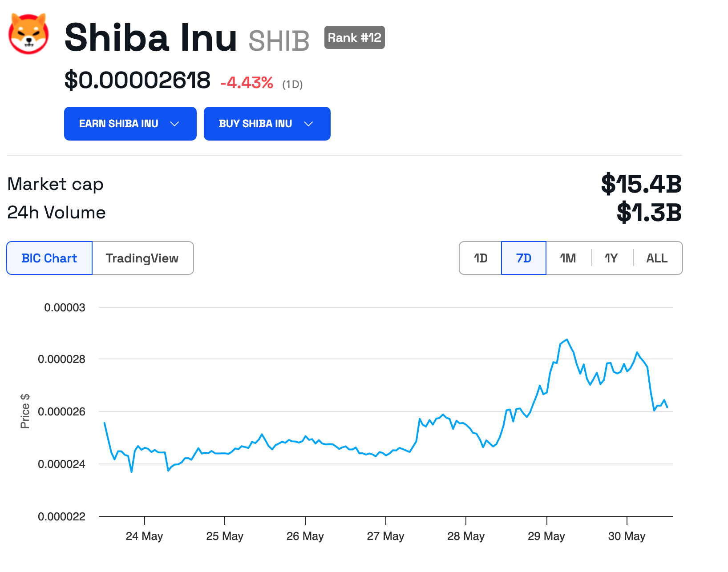Open the Buy Shiba Inu button
Screen dimensions: 728x572
pyautogui.click(x=267, y=124)
